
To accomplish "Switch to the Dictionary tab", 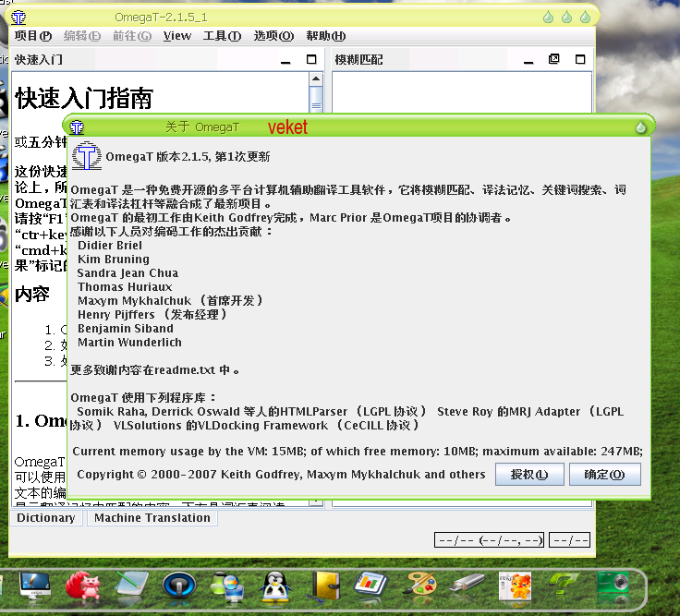I will [x=46, y=518].
